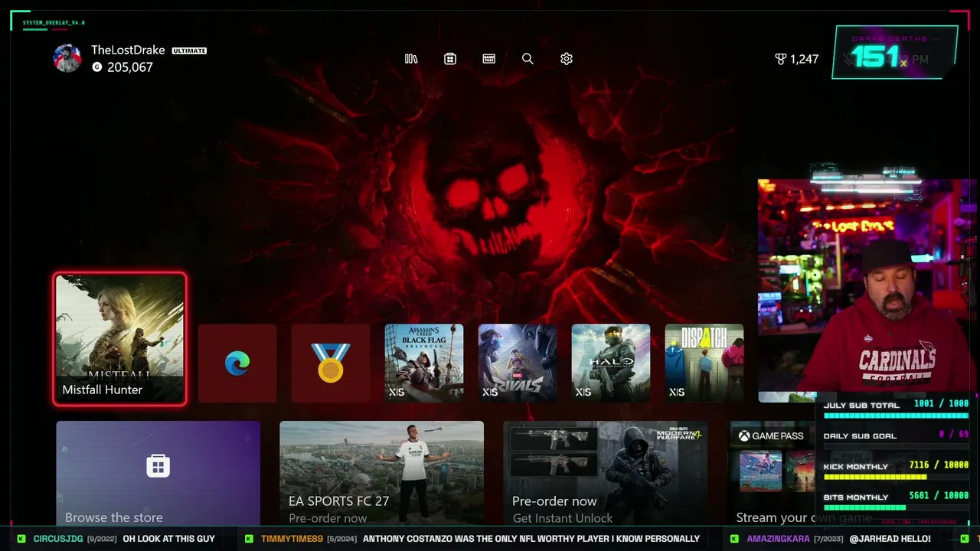Click the 7116 / 10000 Kick value
Viewport: 980px width, 551px height.
click(938, 465)
